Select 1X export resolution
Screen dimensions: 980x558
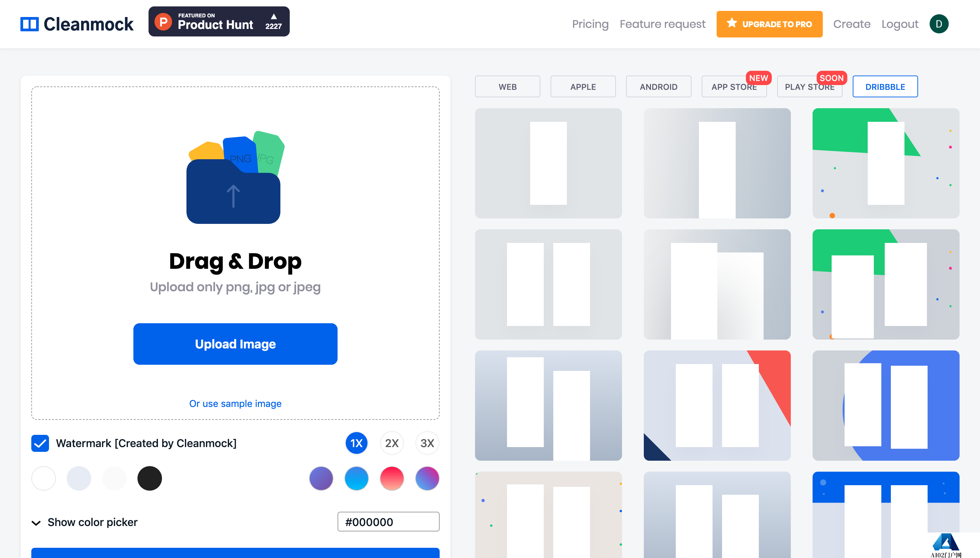356,443
